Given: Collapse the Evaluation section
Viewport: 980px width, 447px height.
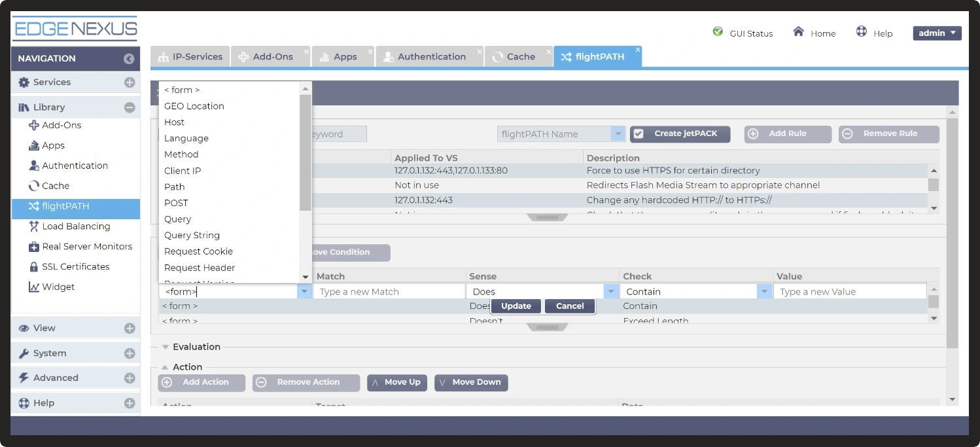Looking at the screenshot, I should click(x=166, y=347).
